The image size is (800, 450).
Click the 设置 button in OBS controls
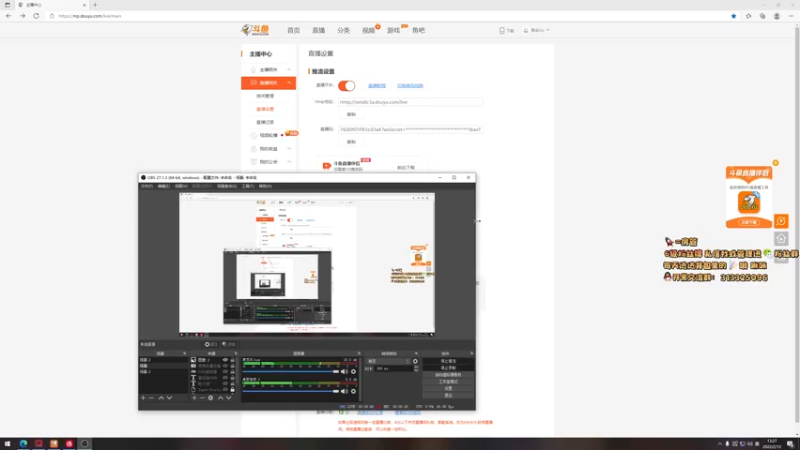(x=448, y=388)
